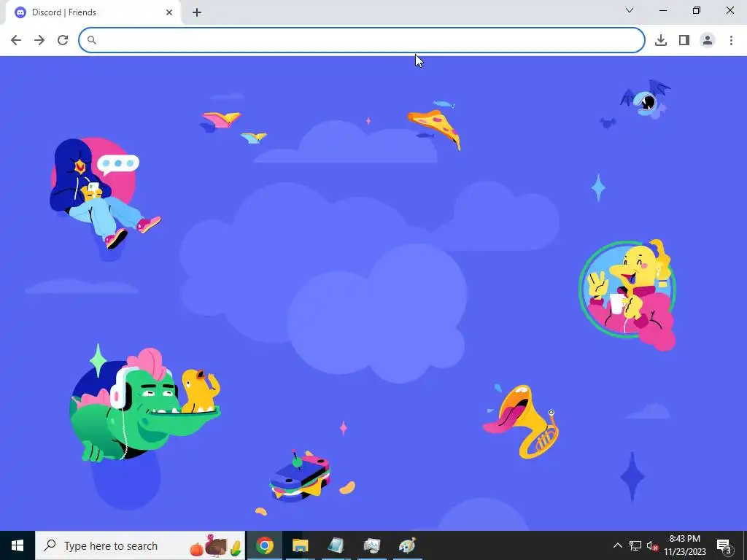Open the muted volume tray icon
Image resolution: width=747 pixels, height=560 pixels.
point(652,545)
